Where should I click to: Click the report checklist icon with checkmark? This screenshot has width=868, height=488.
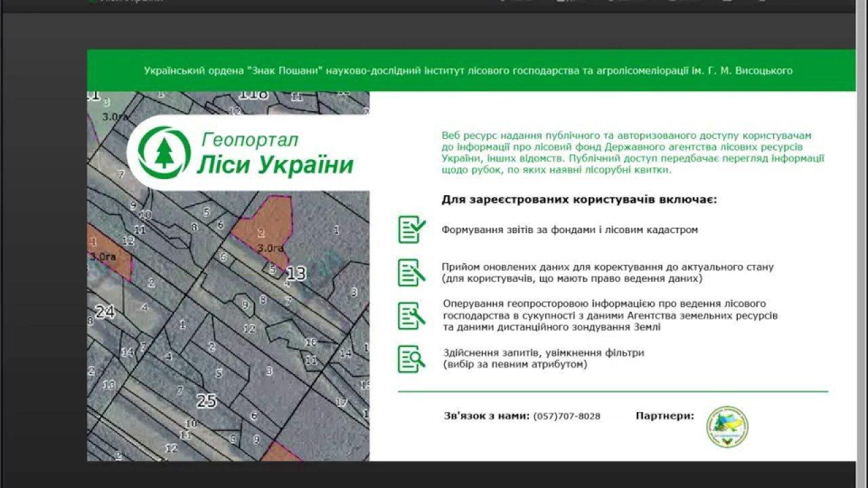click(412, 229)
